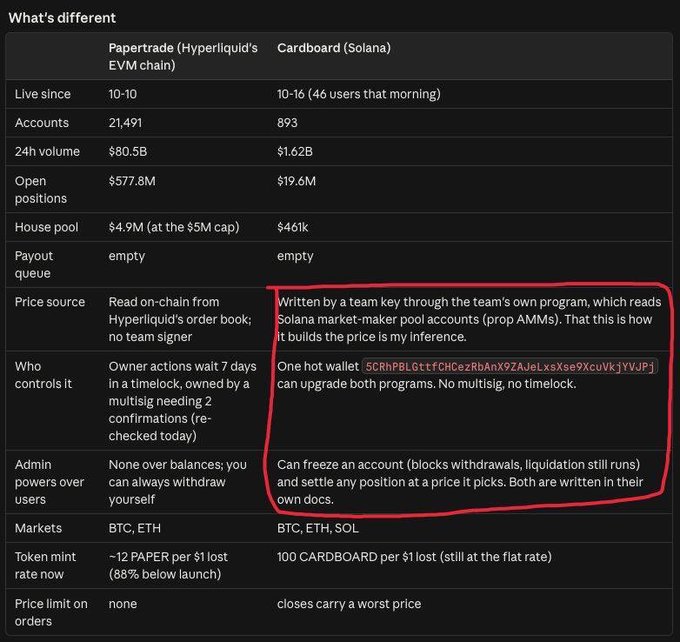
Task: Click '100 CARDBOARD per $1 lost' cell
Action: [x=415, y=557]
